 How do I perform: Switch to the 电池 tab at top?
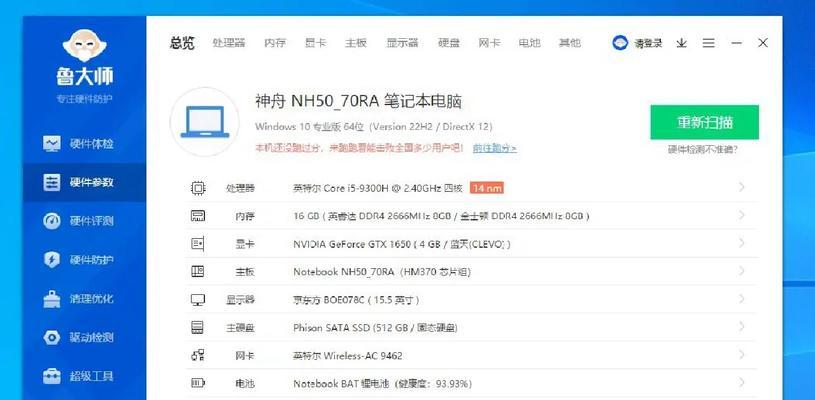coord(530,43)
